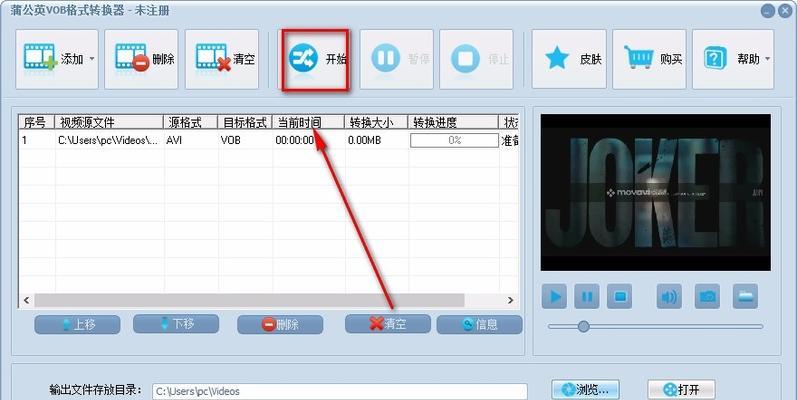
Task: Click the 浏览... browse button
Action: pyautogui.click(x=585, y=390)
